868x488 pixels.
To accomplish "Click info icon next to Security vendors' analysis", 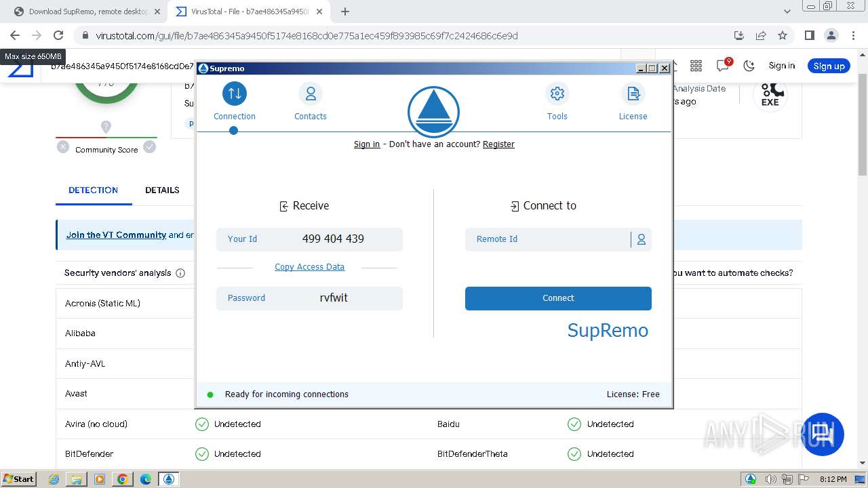I will tap(180, 273).
